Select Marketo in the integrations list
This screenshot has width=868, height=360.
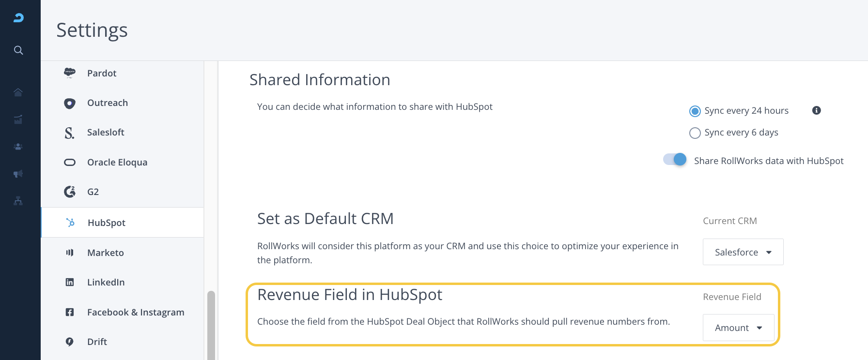[105, 253]
